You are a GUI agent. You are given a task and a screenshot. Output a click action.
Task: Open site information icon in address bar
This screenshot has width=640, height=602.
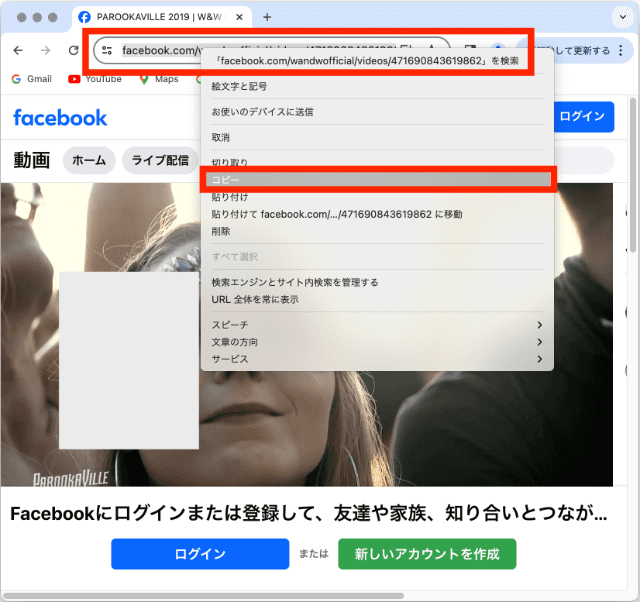(x=107, y=50)
